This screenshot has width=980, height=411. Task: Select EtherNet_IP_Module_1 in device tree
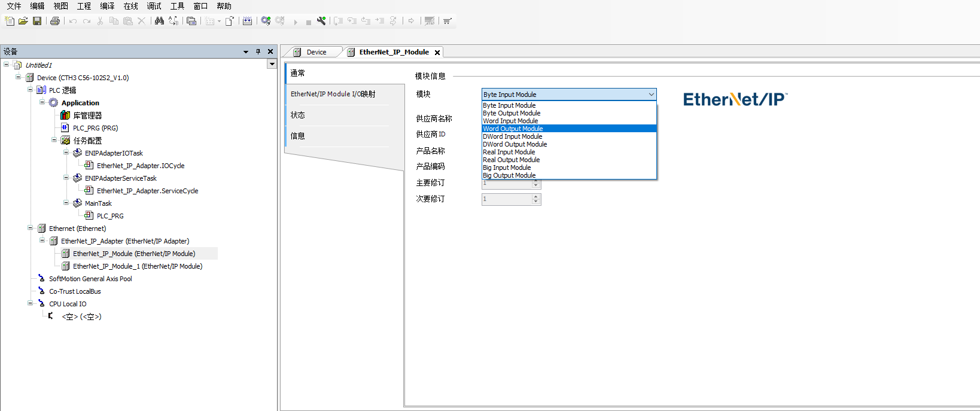pyautogui.click(x=138, y=266)
